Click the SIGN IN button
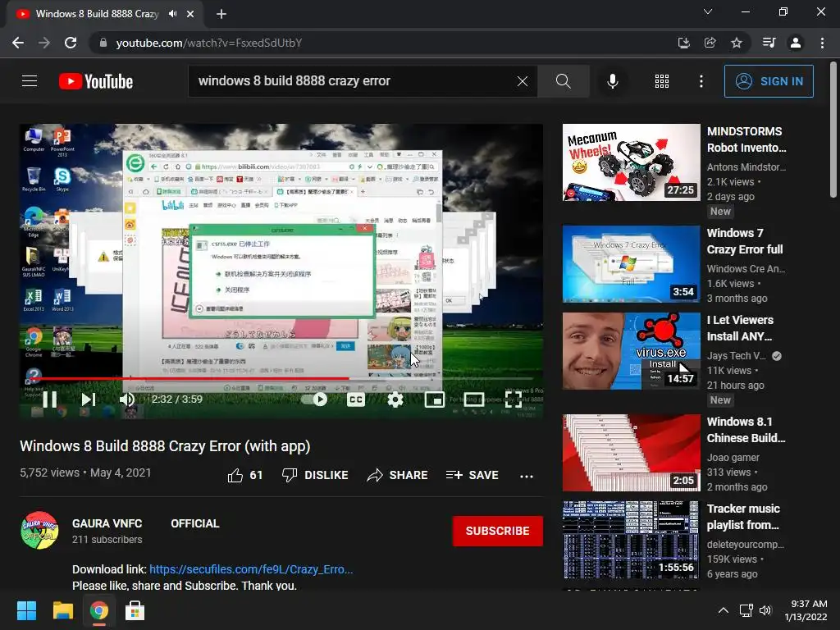 769,81
